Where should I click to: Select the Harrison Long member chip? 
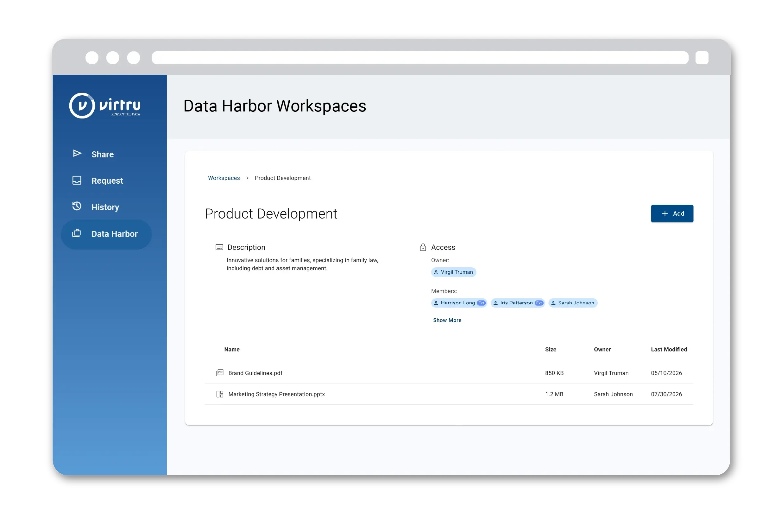(x=459, y=303)
